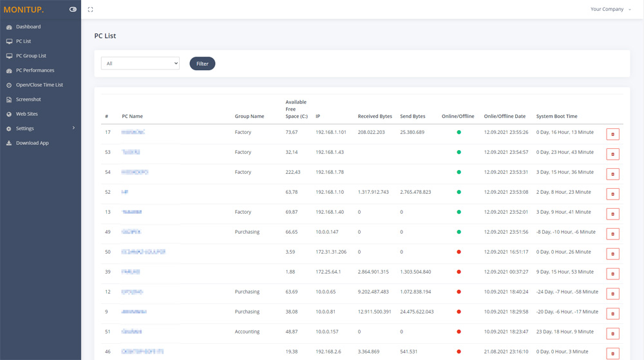Open the All group filter dropdown

click(140, 63)
